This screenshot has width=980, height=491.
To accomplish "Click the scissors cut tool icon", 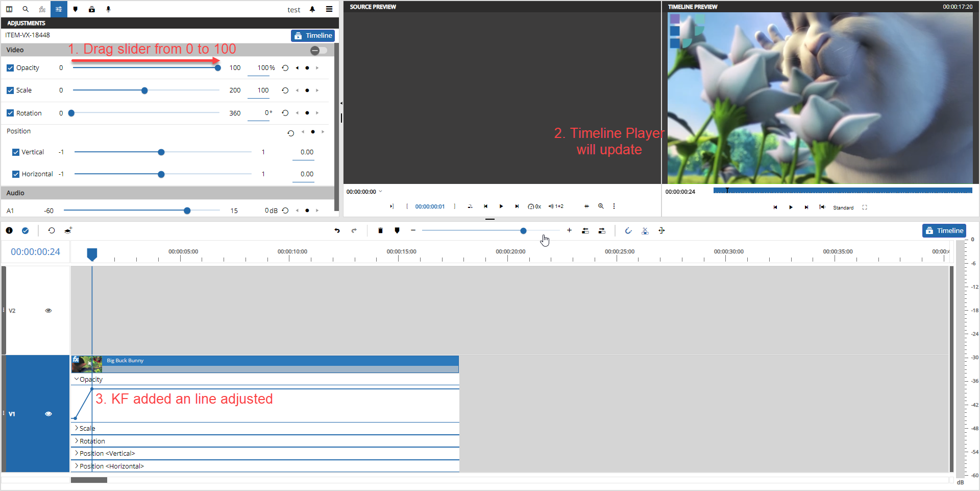I will (x=645, y=231).
